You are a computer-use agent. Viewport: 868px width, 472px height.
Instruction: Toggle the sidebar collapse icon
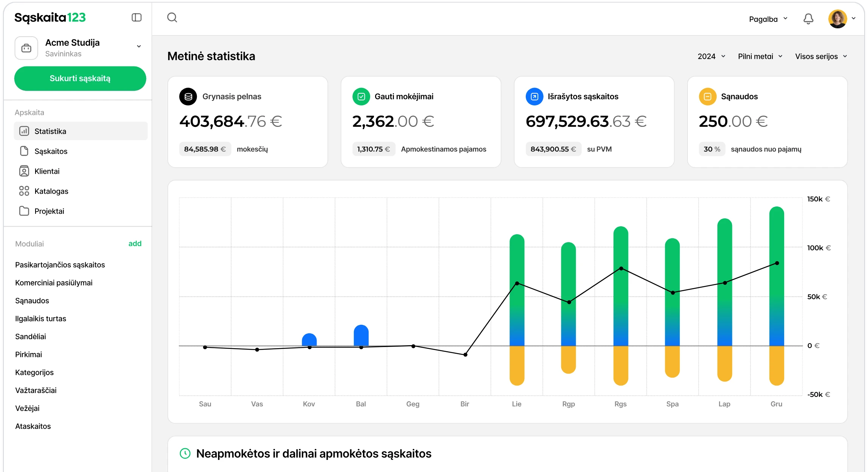click(x=136, y=17)
